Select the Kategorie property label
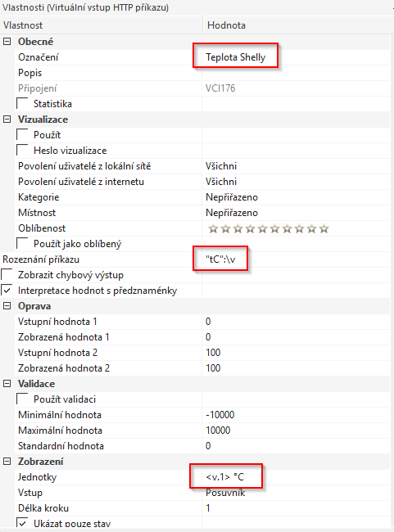This screenshot has width=394, height=532. [38, 197]
